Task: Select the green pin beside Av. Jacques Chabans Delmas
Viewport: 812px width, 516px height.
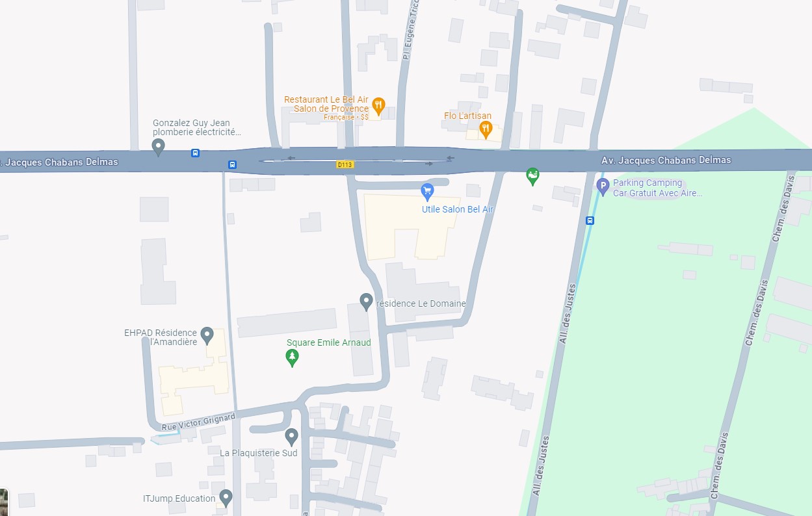Action: click(532, 176)
